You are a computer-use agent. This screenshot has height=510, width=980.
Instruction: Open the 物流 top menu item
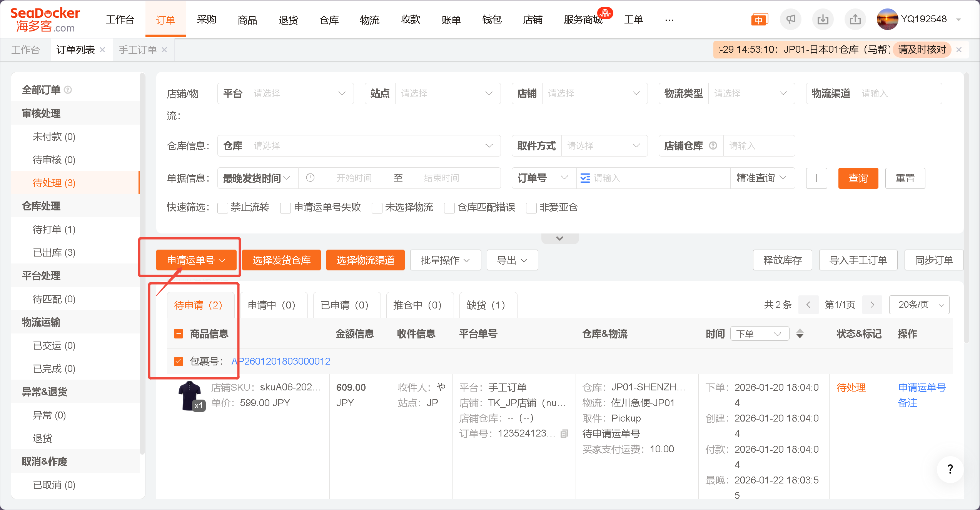click(x=369, y=20)
